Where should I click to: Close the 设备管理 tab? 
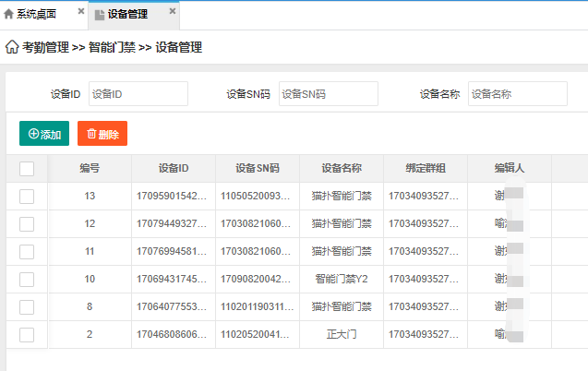(172, 13)
